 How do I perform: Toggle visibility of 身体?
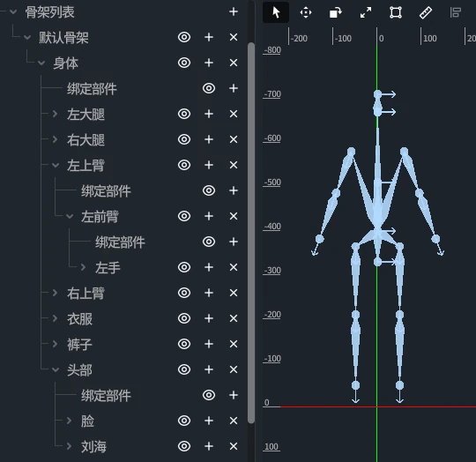pyautogui.click(x=184, y=63)
